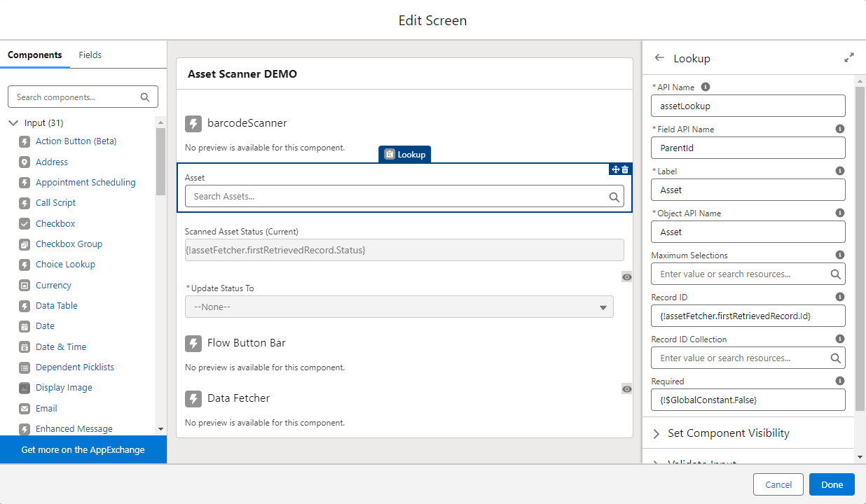Delete the Lookup component with trash icon
The width and height of the screenshot is (866, 504).
pyautogui.click(x=625, y=169)
